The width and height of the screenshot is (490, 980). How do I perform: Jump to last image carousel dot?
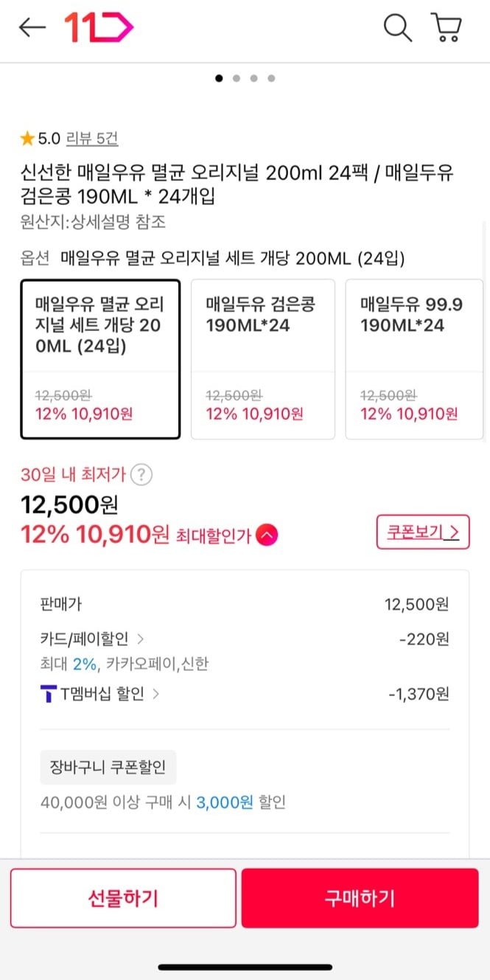click(271, 77)
